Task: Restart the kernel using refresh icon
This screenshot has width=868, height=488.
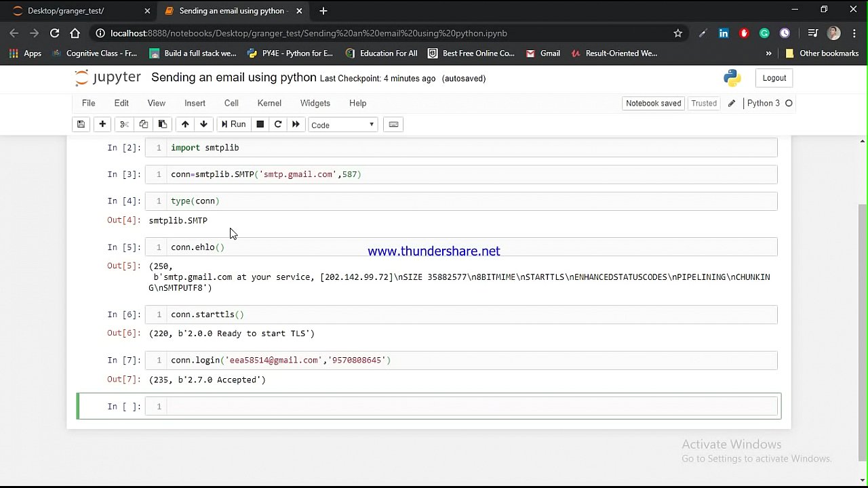Action: [278, 124]
